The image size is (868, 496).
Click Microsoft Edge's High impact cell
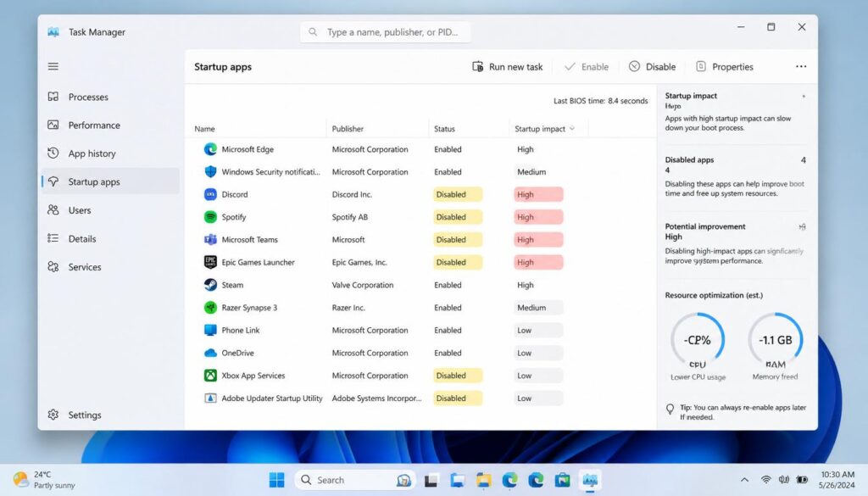526,149
